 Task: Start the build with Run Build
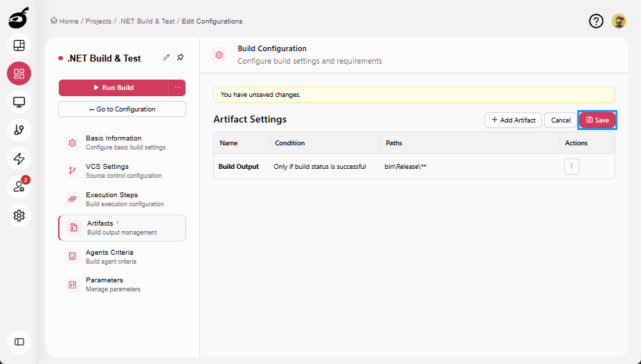[x=114, y=87]
